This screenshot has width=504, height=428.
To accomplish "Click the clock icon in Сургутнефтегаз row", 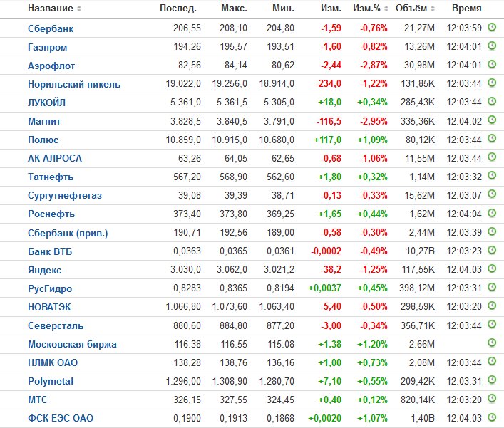I will point(492,194).
